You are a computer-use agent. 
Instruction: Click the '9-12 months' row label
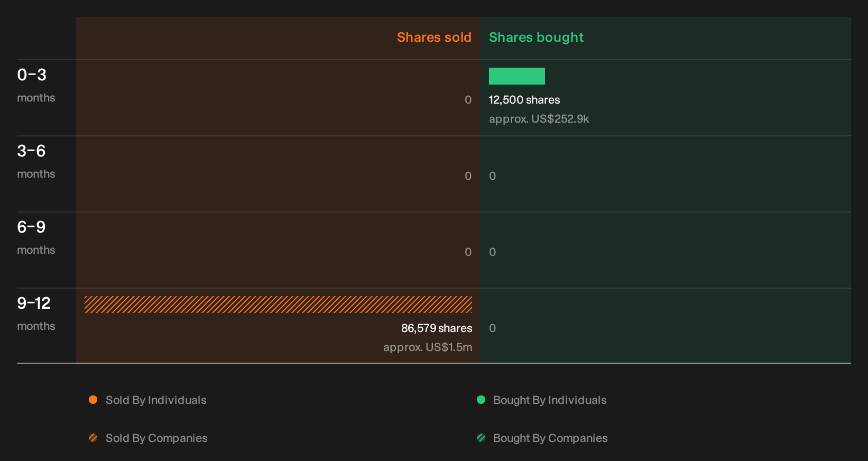pyautogui.click(x=36, y=314)
